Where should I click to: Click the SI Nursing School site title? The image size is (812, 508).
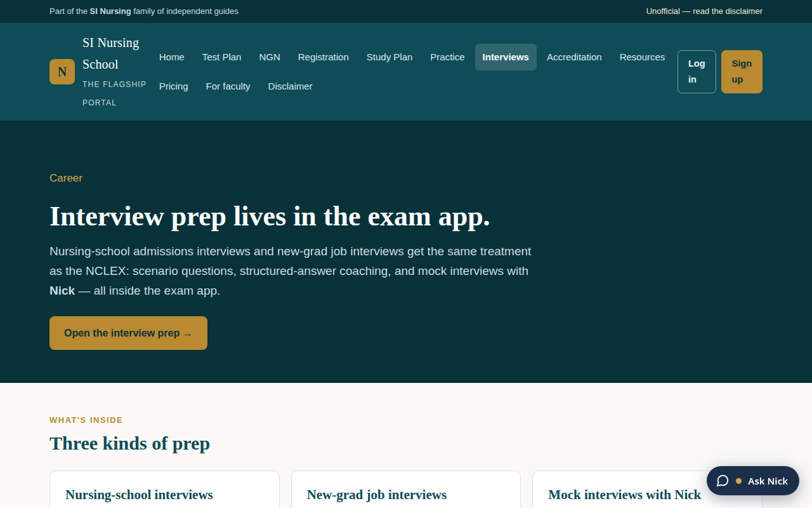tap(111, 53)
